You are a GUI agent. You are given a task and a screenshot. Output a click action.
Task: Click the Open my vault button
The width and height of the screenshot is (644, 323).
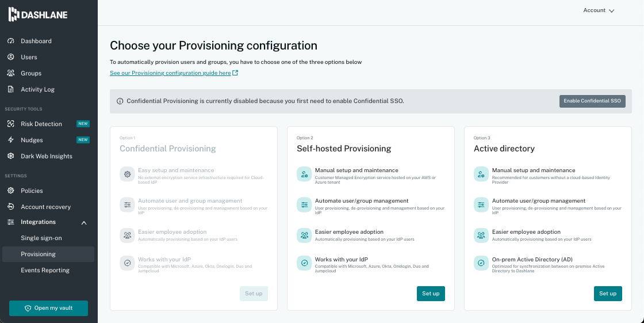pyautogui.click(x=48, y=308)
